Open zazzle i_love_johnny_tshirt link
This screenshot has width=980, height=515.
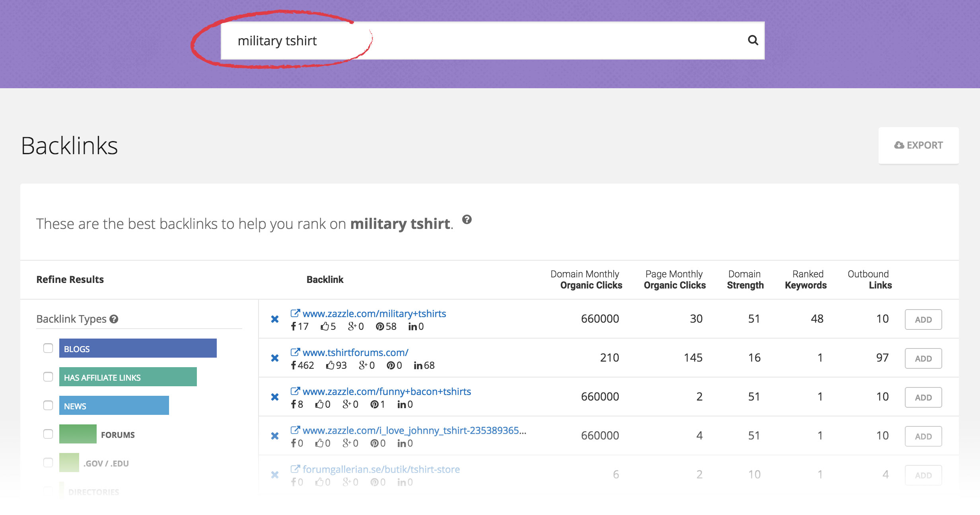click(414, 430)
